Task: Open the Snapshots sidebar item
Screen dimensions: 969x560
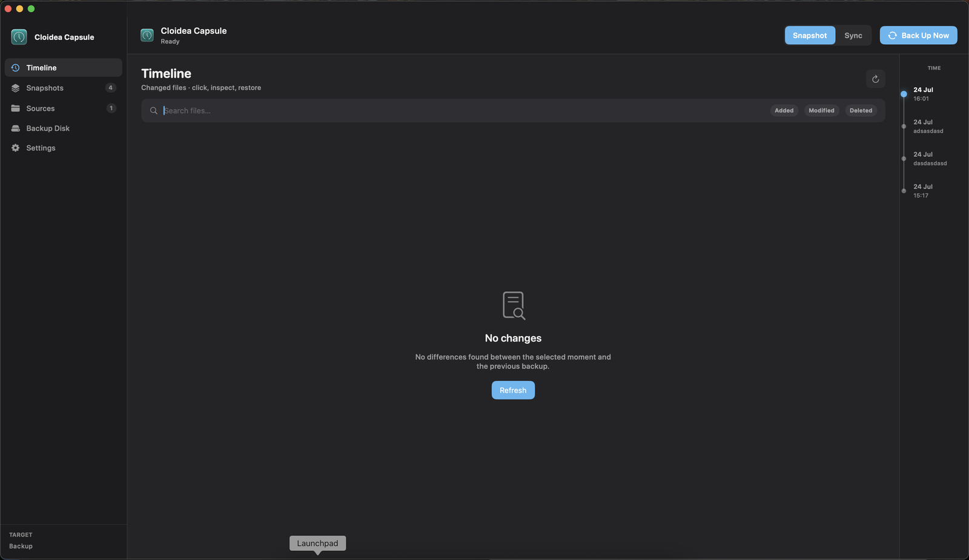Action: [x=64, y=88]
